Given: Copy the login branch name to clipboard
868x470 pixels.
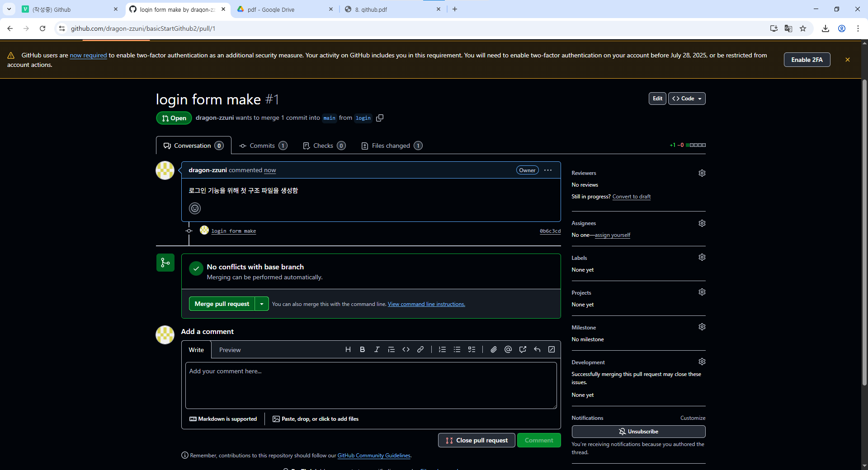Looking at the screenshot, I should 380,118.
